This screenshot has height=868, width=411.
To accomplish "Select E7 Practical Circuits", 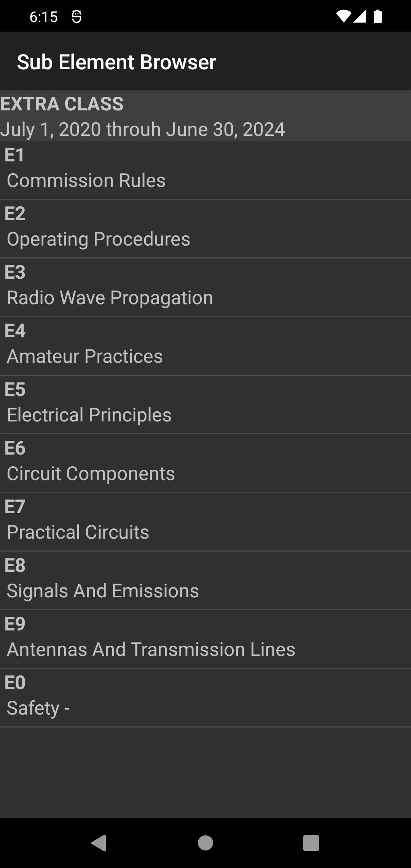I will (205, 522).
